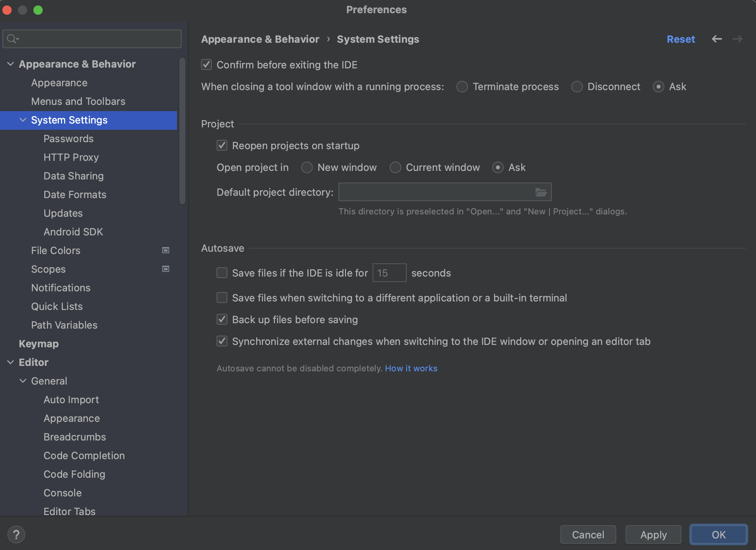This screenshot has height=550, width=756.
Task: Enable Save files if IDE is idle
Action: click(x=222, y=273)
